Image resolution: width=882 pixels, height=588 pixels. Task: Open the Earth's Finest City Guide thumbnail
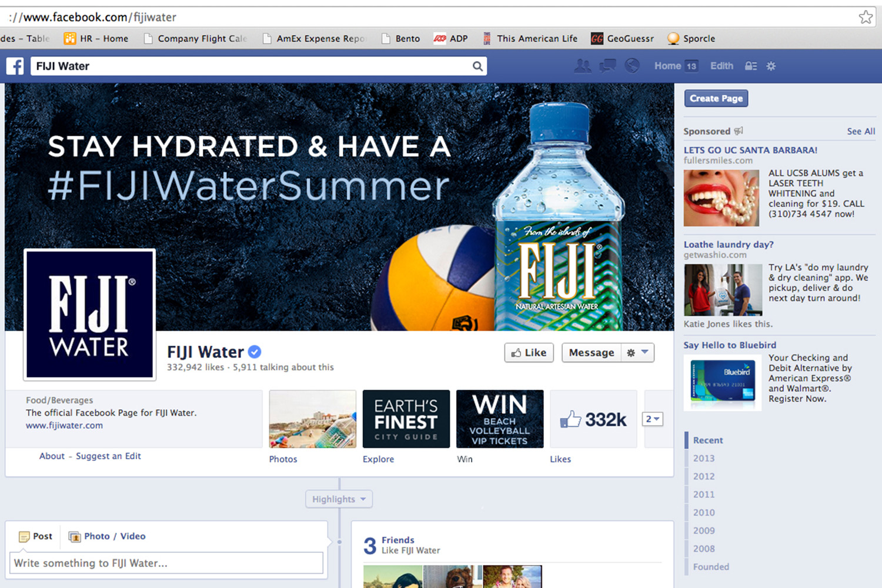(406, 419)
